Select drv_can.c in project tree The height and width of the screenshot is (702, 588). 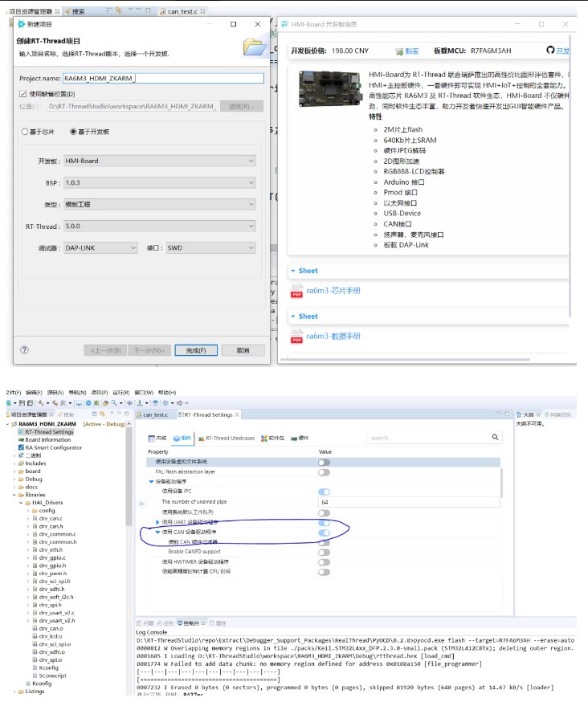[51, 518]
